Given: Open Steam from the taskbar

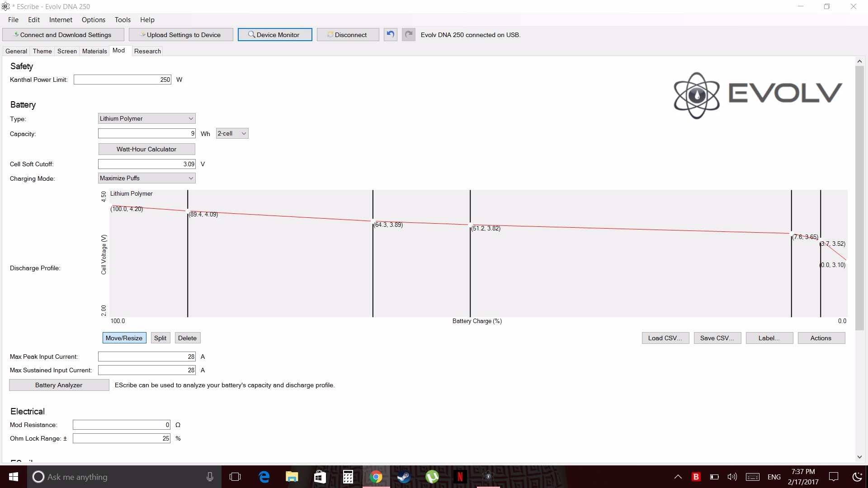Looking at the screenshot, I should [x=404, y=477].
